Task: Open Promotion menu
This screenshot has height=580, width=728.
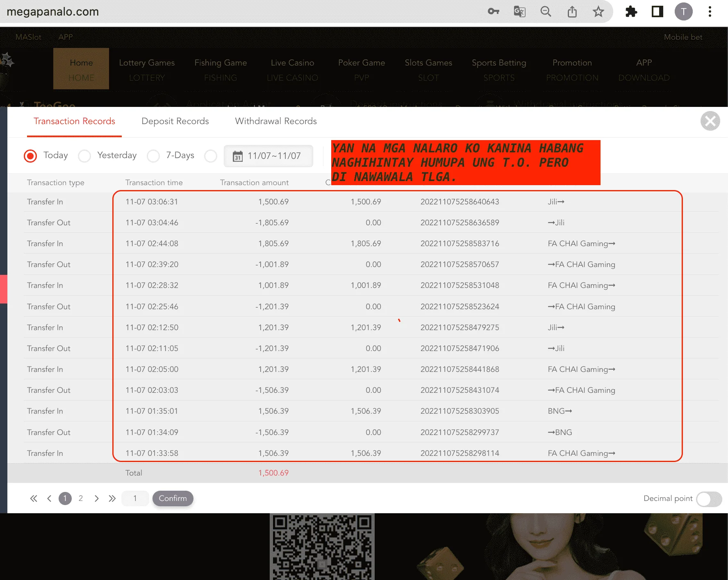Action: (x=572, y=69)
